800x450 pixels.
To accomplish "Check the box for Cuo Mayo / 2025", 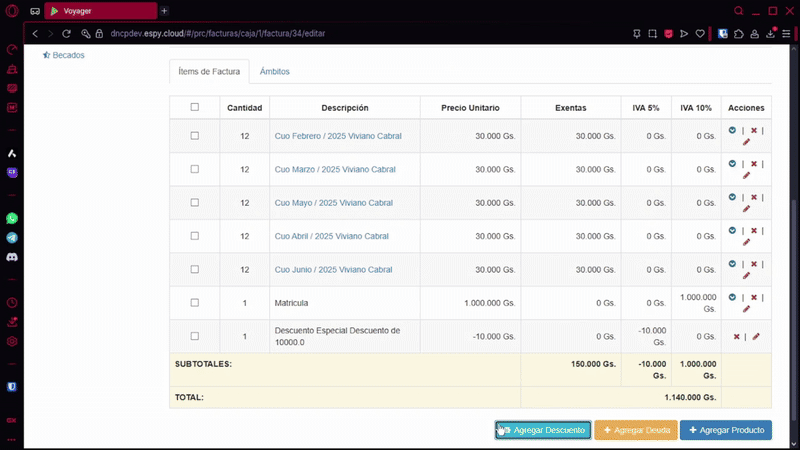I will tap(195, 203).
